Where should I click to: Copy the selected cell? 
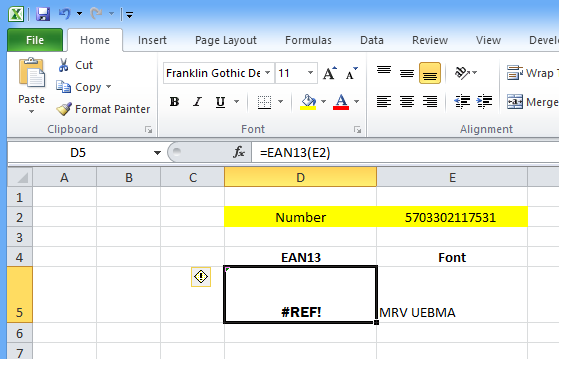pos(78,87)
